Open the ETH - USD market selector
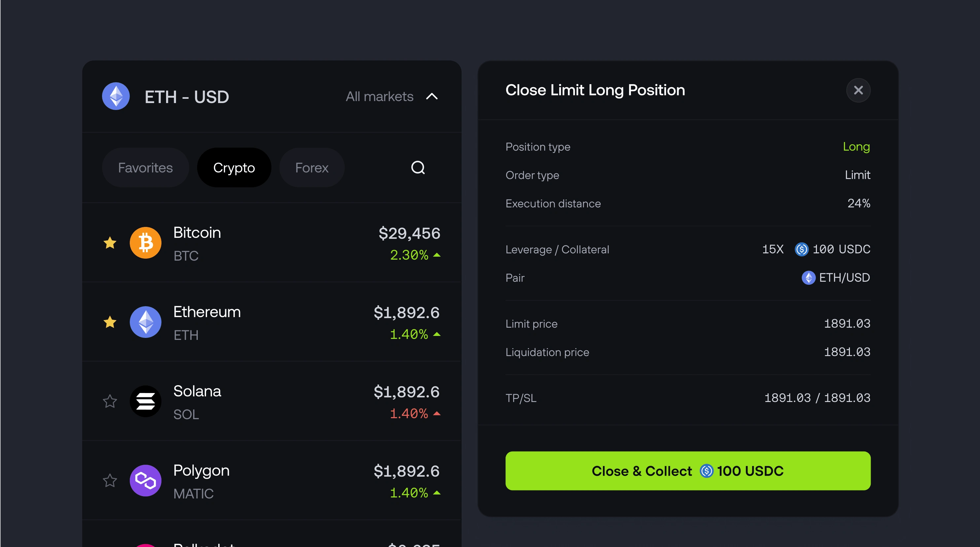The width and height of the screenshot is (980, 547). pyautogui.click(x=187, y=97)
